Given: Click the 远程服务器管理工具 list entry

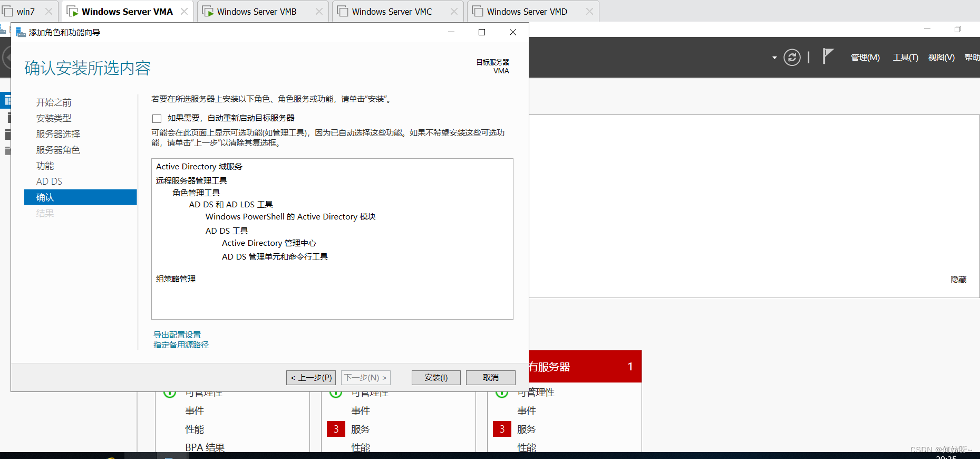Looking at the screenshot, I should tap(191, 180).
